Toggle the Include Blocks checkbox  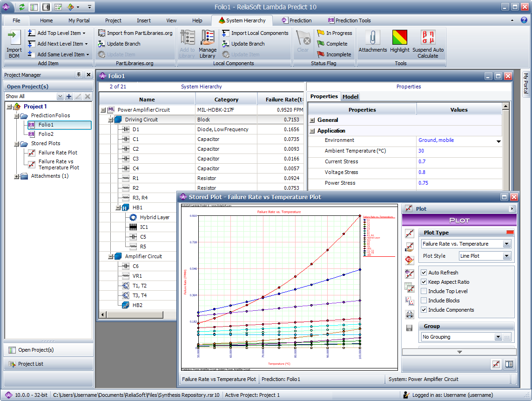click(424, 301)
